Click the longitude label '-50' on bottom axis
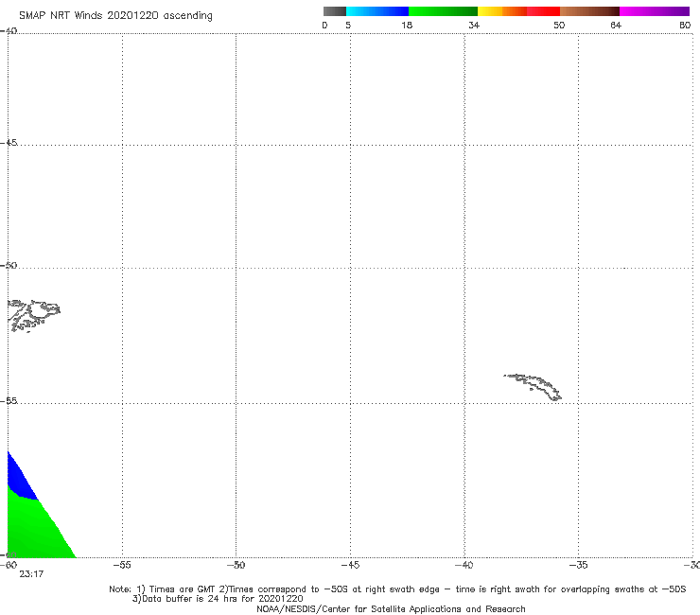This screenshot has height=615, width=700. pos(236,565)
